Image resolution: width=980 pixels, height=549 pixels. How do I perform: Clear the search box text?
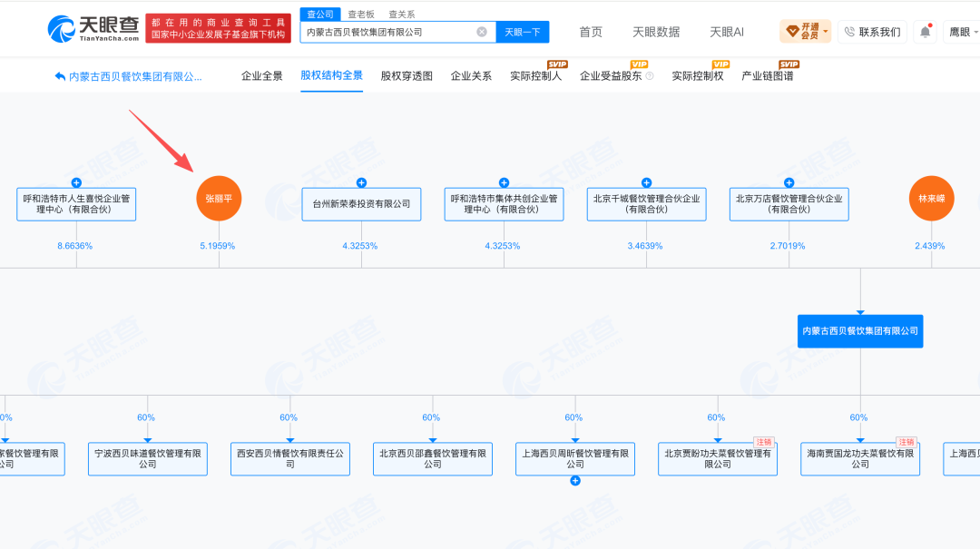pos(482,32)
